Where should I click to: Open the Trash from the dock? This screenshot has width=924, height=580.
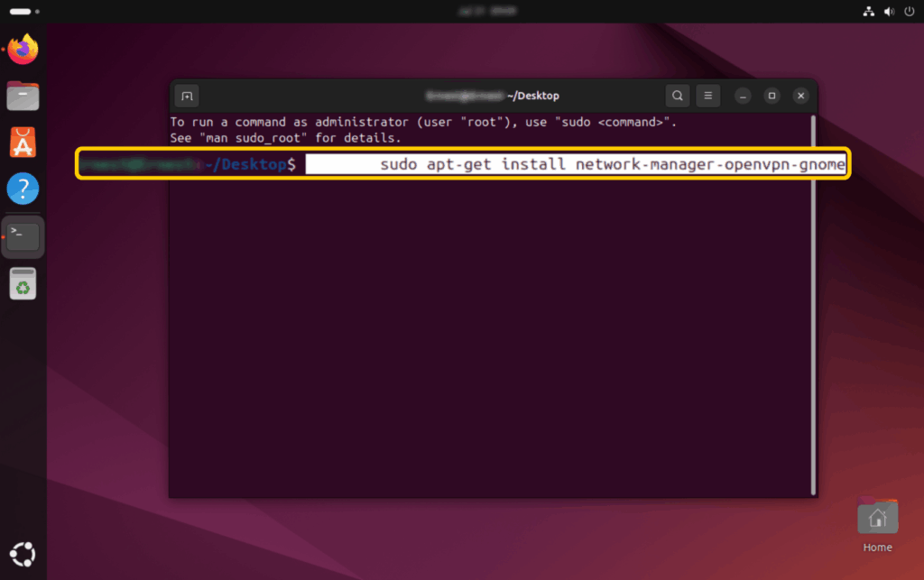(x=23, y=284)
